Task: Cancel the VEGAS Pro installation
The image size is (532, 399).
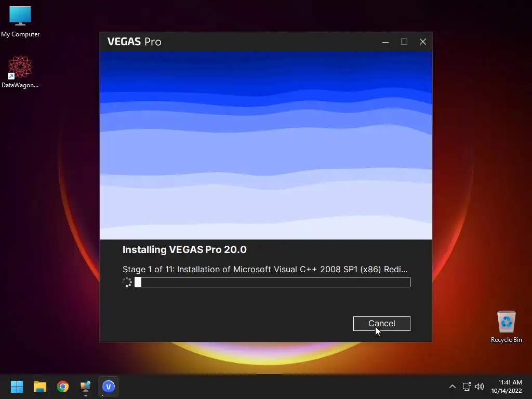Action: (x=381, y=323)
